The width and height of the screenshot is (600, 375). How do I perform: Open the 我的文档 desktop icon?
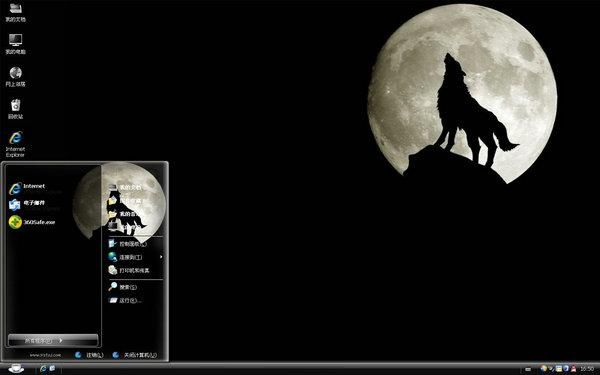tap(15, 12)
